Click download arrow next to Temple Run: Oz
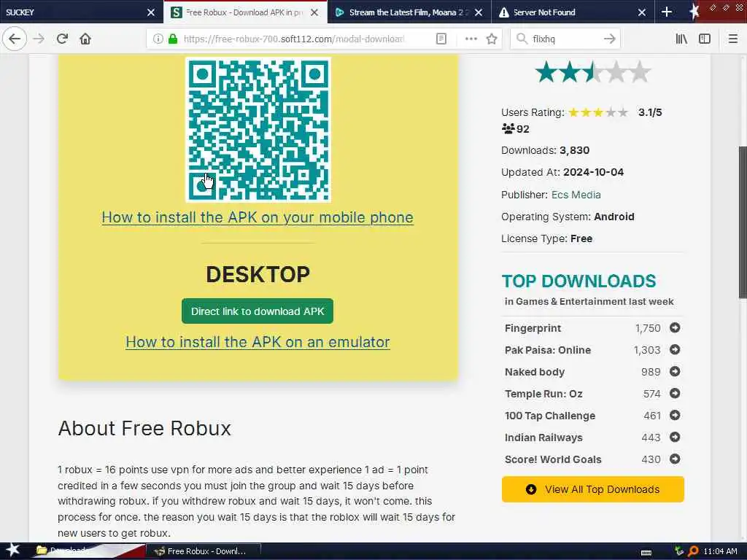Viewport: 747px width, 560px height. [675, 393]
